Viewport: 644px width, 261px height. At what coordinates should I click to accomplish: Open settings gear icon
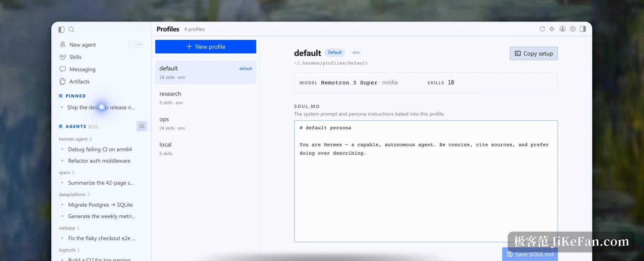(x=573, y=29)
